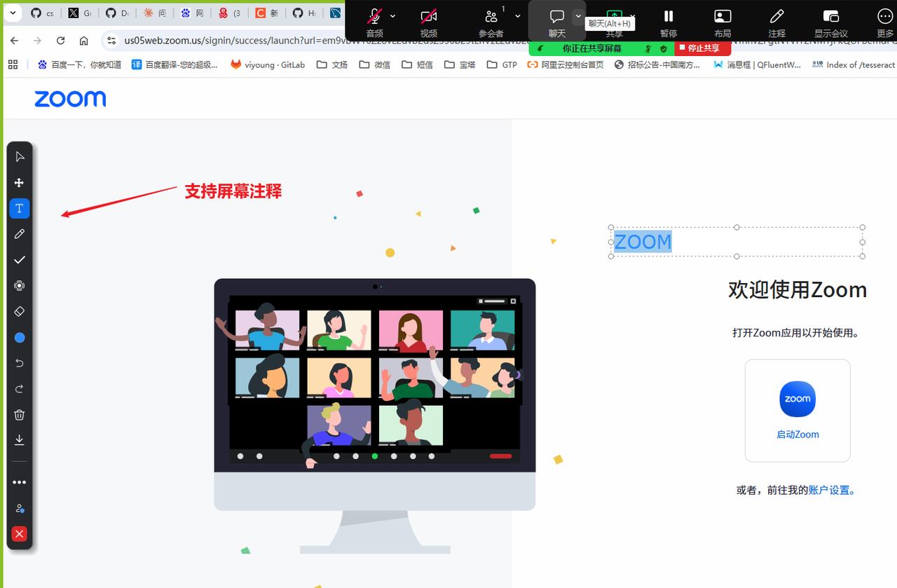Click the green shield security icon
The height and width of the screenshot is (588, 897).
[x=664, y=49]
